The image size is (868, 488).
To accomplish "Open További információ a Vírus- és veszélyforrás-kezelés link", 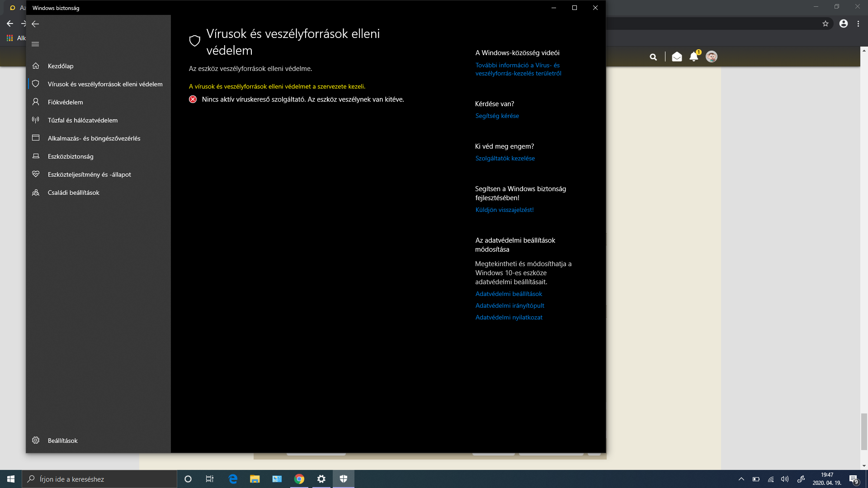I will [518, 69].
